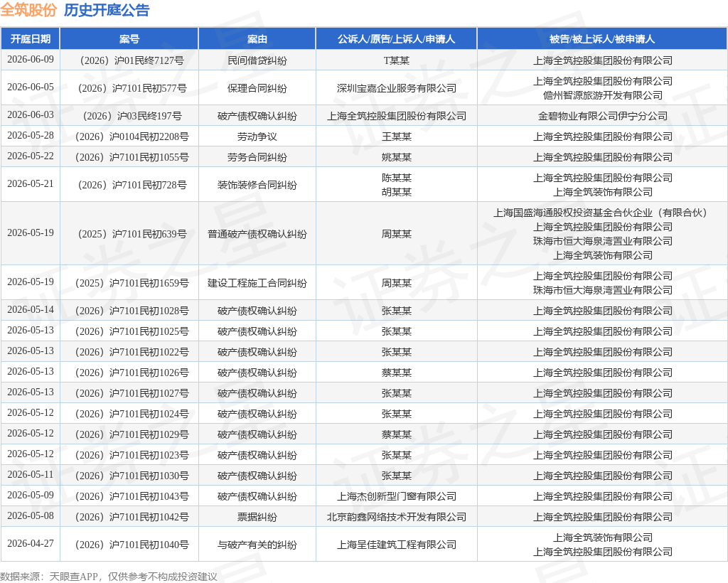Screen dimensions: 728x583
Task: Select the 保理合同纠纷 case cause
Action: [x=257, y=88]
